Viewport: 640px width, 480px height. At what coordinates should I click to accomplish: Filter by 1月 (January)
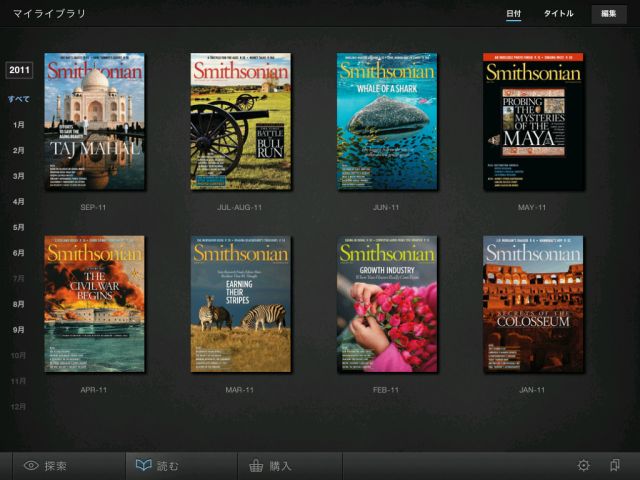(18, 124)
